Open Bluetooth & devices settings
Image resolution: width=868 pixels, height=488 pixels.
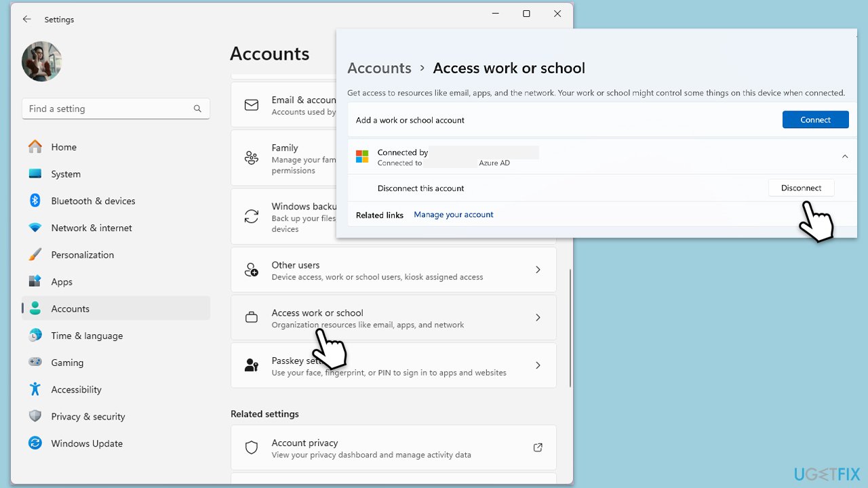pyautogui.click(x=93, y=201)
